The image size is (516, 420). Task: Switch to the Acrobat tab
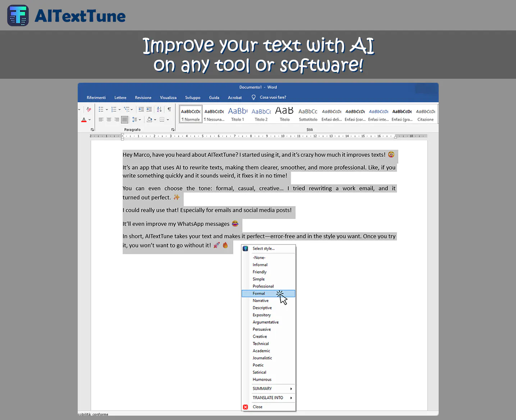[x=235, y=97]
